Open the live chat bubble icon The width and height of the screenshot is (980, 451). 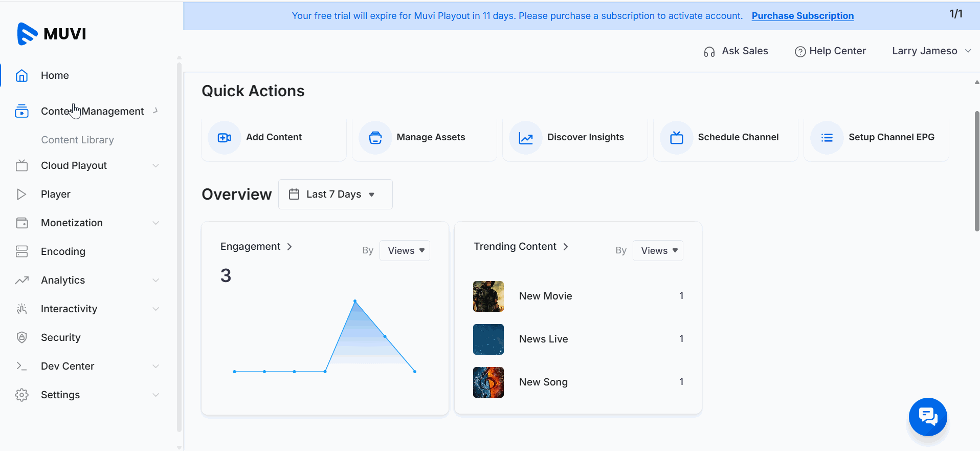pos(927,417)
